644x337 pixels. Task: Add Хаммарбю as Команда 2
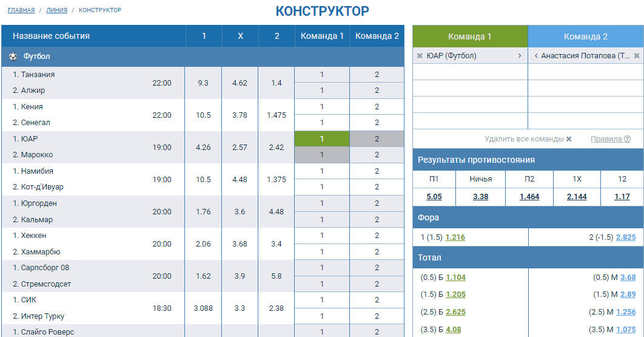(x=377, y=252)
